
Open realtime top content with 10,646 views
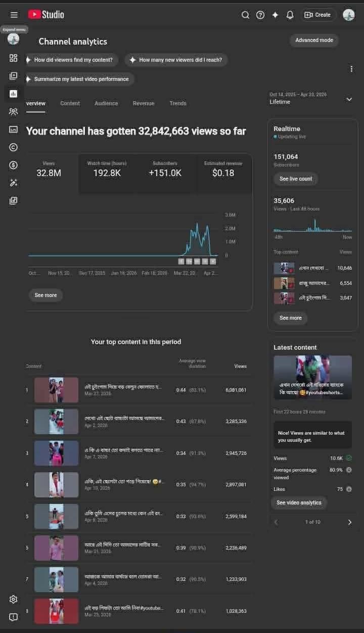click(x=312, y=268)
